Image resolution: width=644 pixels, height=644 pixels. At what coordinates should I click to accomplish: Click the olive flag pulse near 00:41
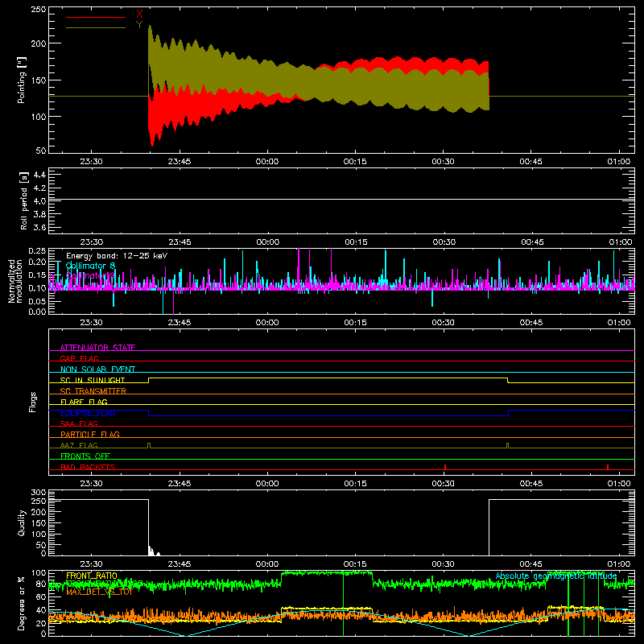[508, 446]
